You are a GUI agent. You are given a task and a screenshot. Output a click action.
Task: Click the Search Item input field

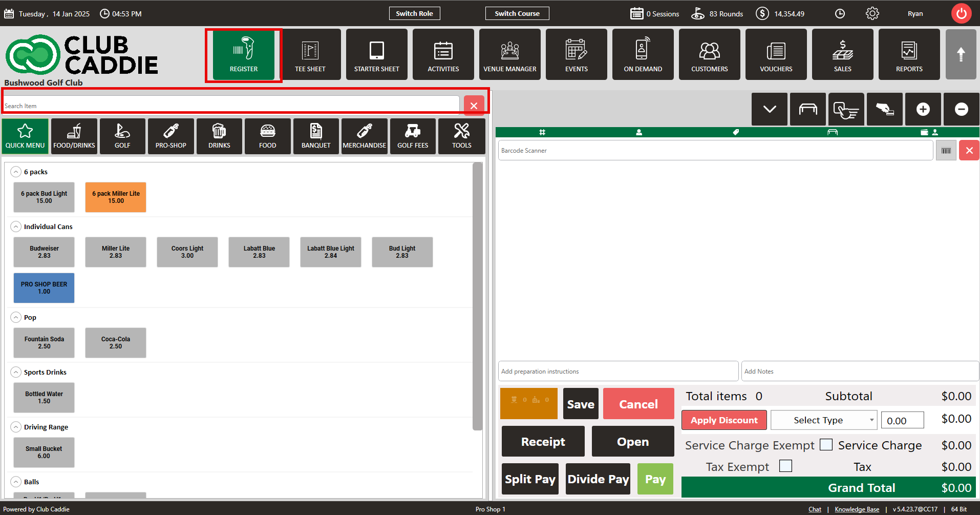point(231,106)
